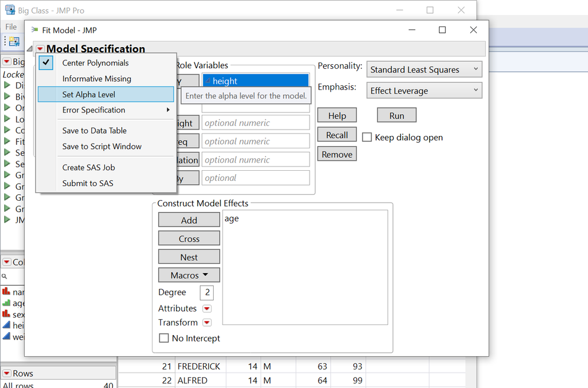Click the Run button
588x388 pixels.
coord(397,115)
